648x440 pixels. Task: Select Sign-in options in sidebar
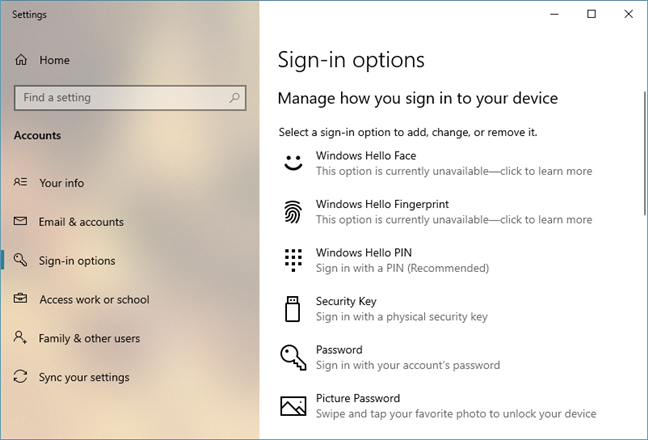pyautogui.click(x=130, y=261)
